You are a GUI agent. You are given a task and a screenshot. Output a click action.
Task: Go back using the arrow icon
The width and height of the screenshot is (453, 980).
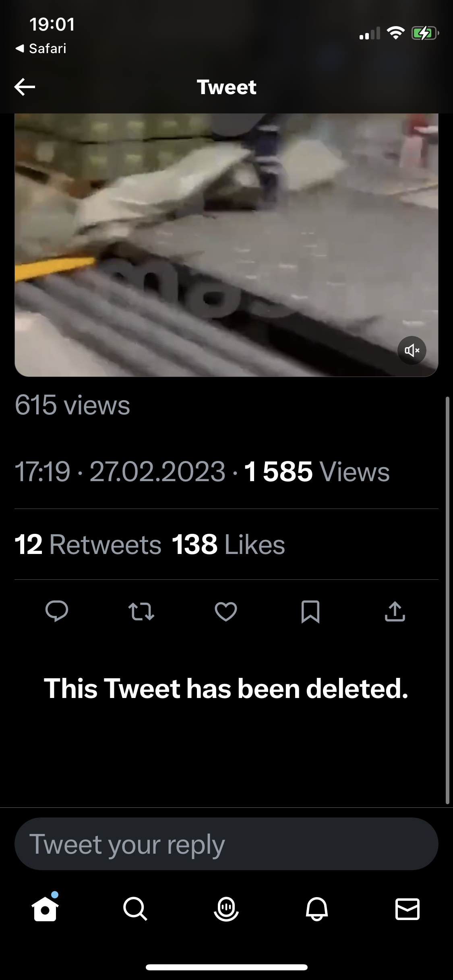(x=25, y=87)
